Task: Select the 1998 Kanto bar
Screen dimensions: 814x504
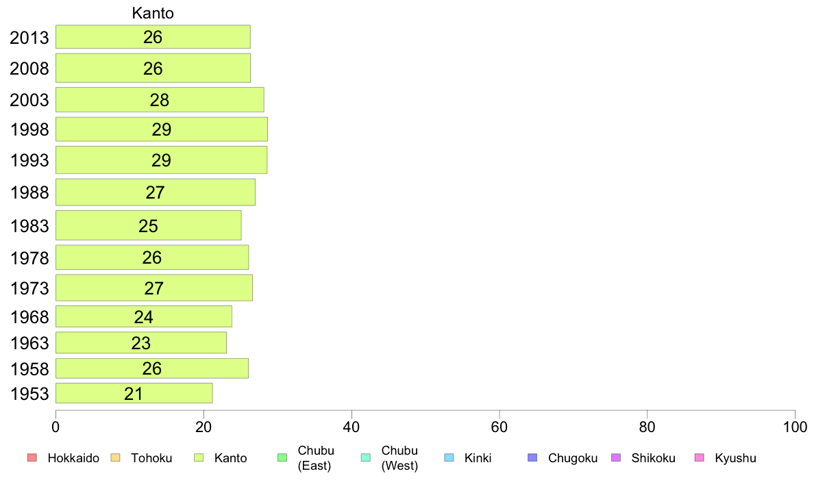Action: [162, 129]
